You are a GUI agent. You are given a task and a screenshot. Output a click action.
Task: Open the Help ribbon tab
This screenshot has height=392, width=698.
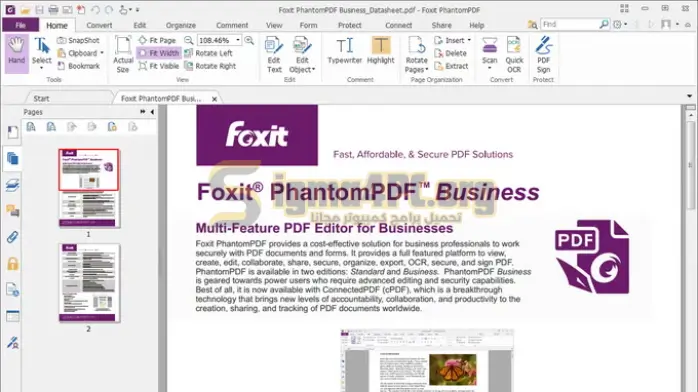(476, 25)
